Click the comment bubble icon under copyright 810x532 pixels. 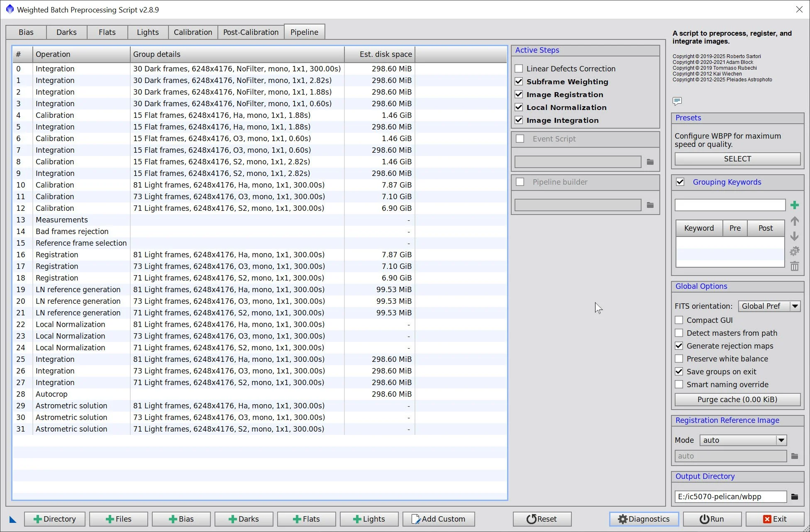(677, 101)
